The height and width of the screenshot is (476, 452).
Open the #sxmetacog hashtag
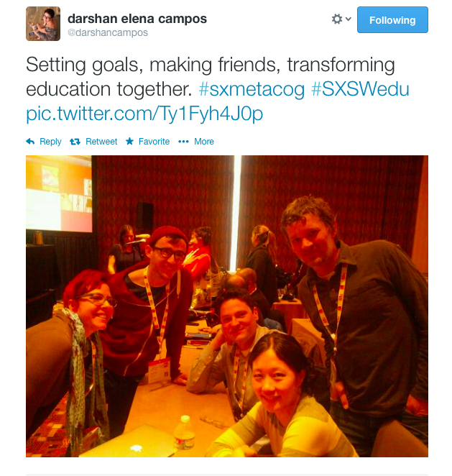click(x=252, y=89)
